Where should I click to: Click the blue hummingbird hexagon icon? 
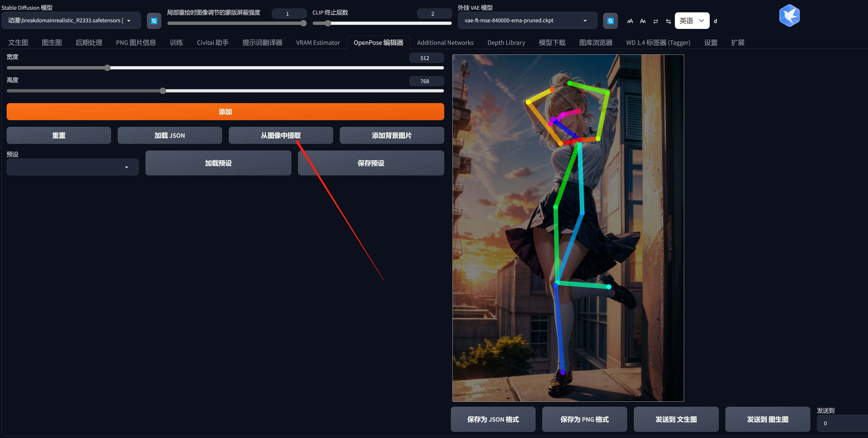pyautogui.click(x=789, y=15)
